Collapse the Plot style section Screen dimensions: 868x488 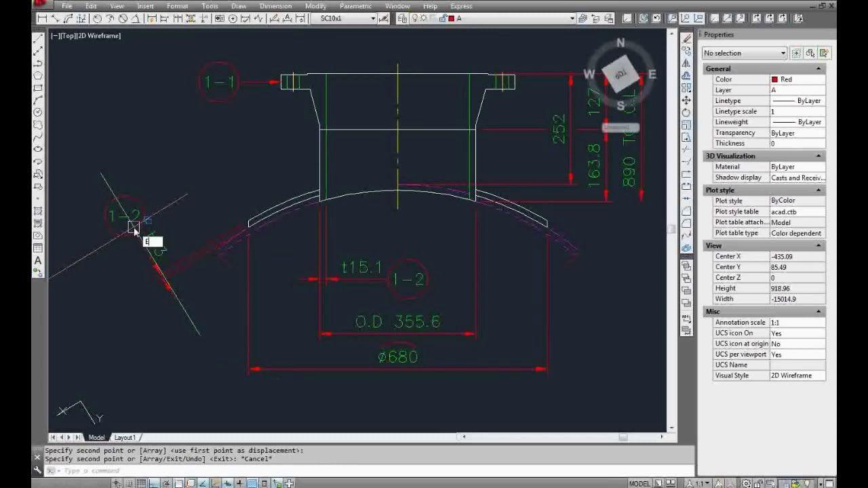click(x=818, y=190)
